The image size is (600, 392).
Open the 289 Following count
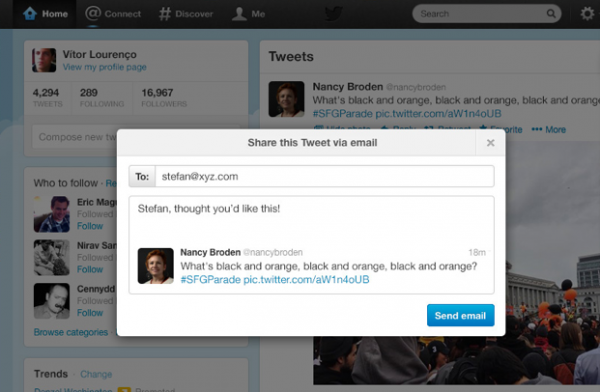[x=102, y=98]
